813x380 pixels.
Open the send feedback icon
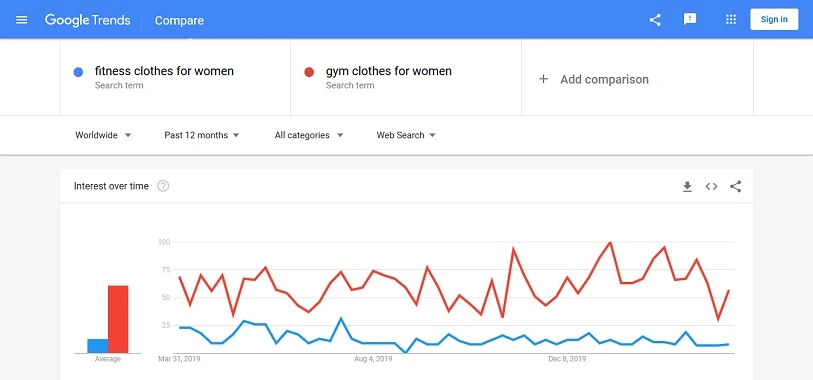tap(690, 20)
